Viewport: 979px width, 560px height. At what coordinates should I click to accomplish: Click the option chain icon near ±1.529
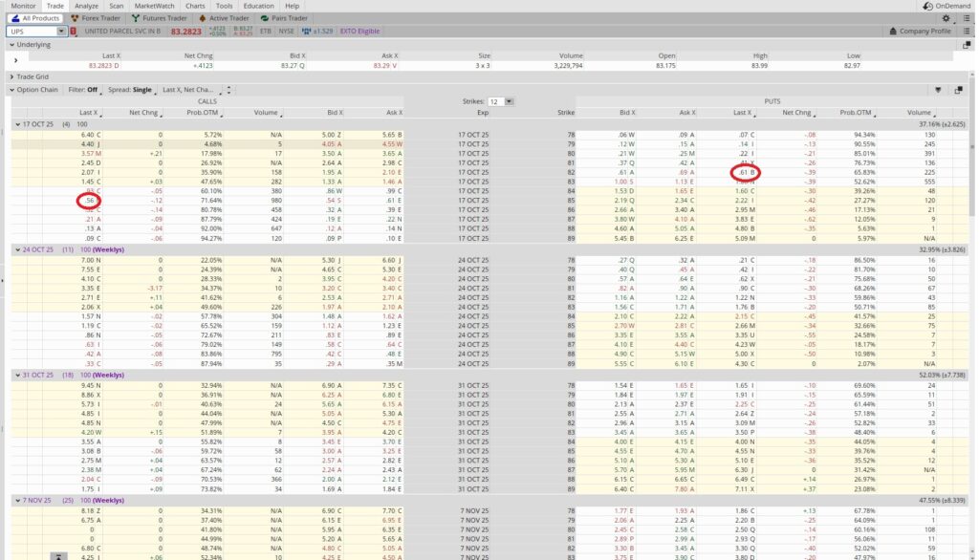[x=306, y=31]
